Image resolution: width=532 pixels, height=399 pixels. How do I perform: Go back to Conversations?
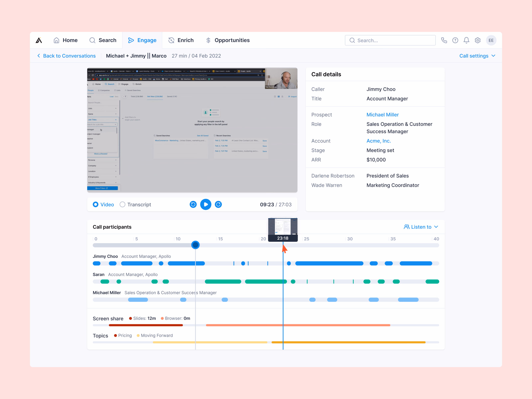coord(66,56)
